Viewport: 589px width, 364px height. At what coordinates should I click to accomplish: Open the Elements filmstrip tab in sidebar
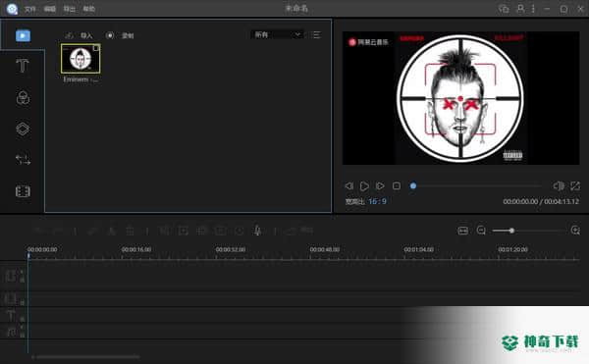coord(23,191)
